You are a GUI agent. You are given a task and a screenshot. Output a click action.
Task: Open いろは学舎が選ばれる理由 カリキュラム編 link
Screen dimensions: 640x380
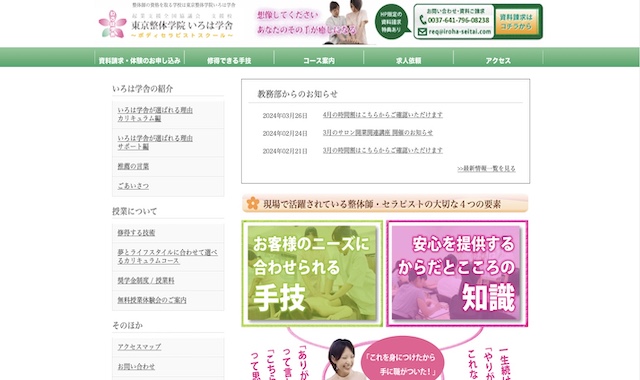tap(155, 114)
